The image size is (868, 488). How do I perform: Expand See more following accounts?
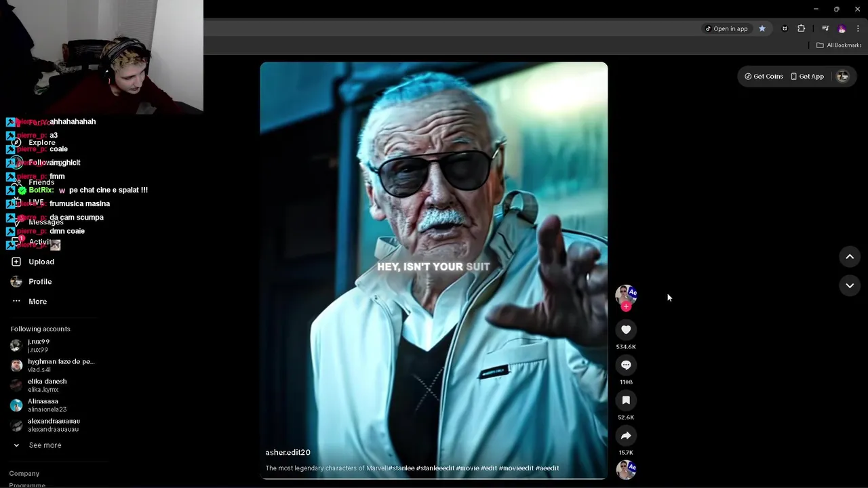tap(45, 445)
